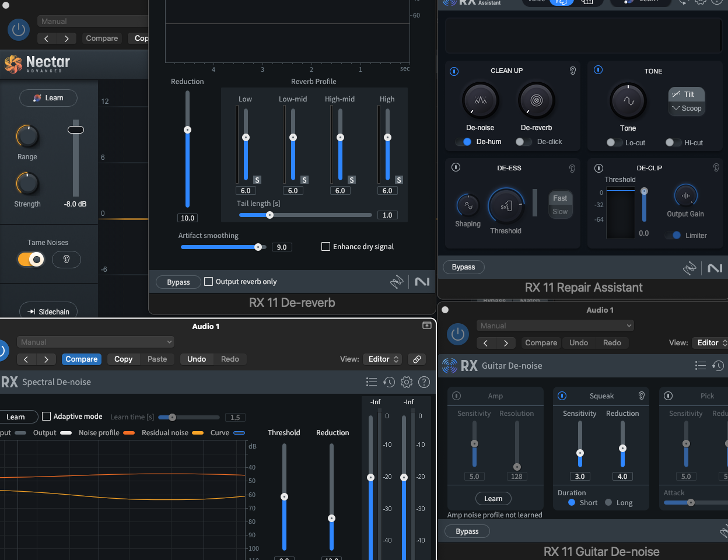728x560 pixels.
Task: Open the Manual preset dropdown in Guitar De-noise
Action: coord(555,326)
